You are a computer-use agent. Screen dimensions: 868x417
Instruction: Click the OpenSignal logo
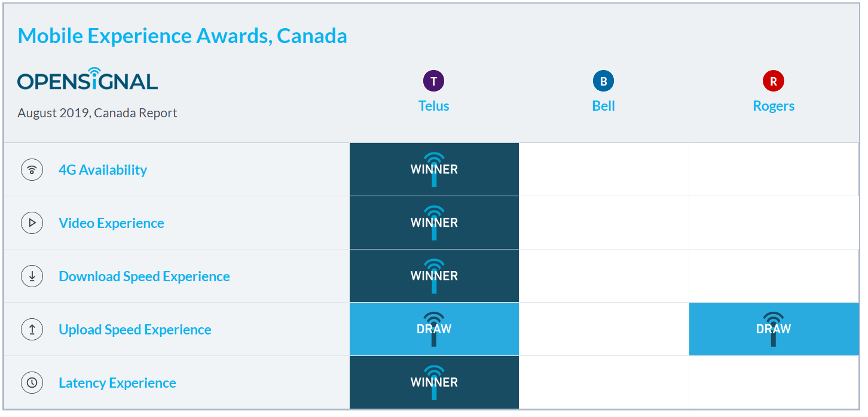(x=88, y=79)
